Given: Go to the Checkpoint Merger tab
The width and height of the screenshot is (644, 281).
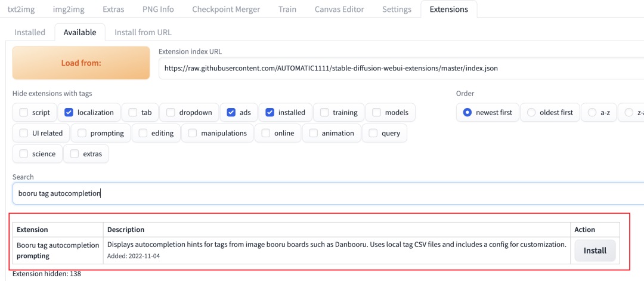Looking at the screenshot, I should (226, 10).
